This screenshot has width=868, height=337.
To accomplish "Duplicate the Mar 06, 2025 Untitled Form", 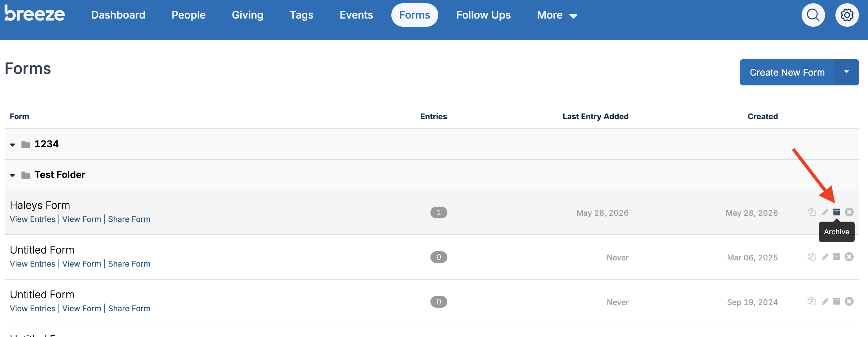I will (x=811, y=257).
